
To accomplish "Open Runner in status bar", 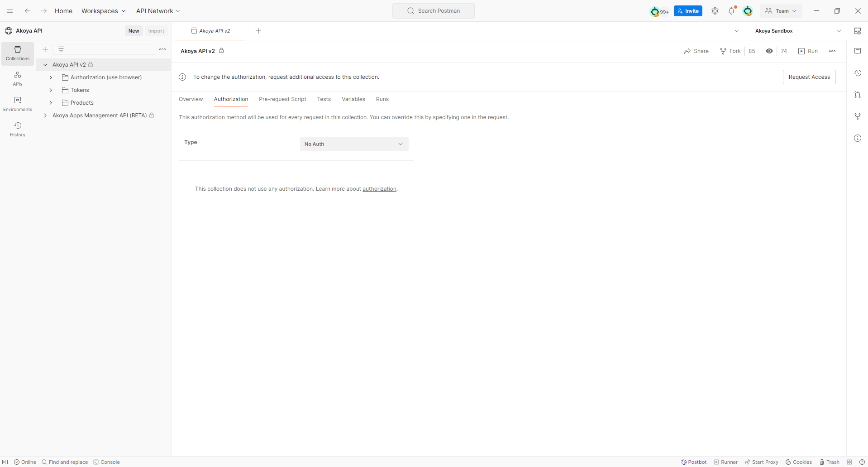I will pyautogui.click(x=726, y=462).
